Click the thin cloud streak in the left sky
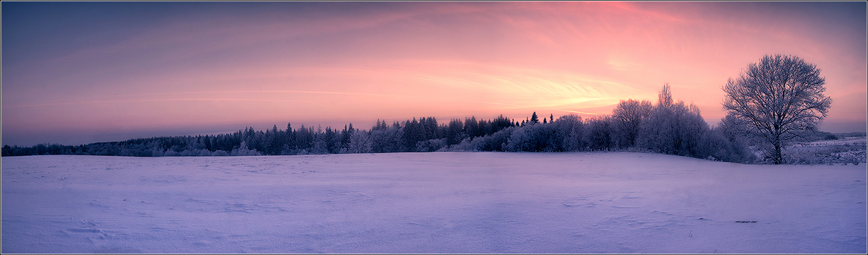 click(174, 99)
